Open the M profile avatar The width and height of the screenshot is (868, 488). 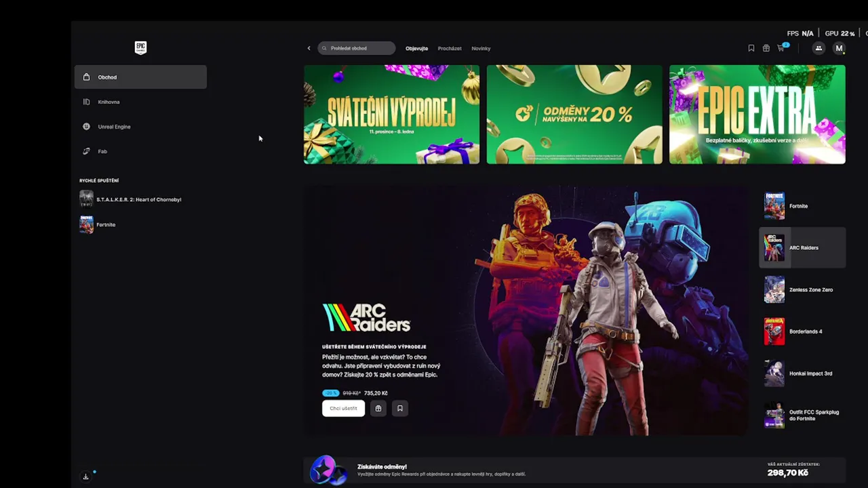839,48
